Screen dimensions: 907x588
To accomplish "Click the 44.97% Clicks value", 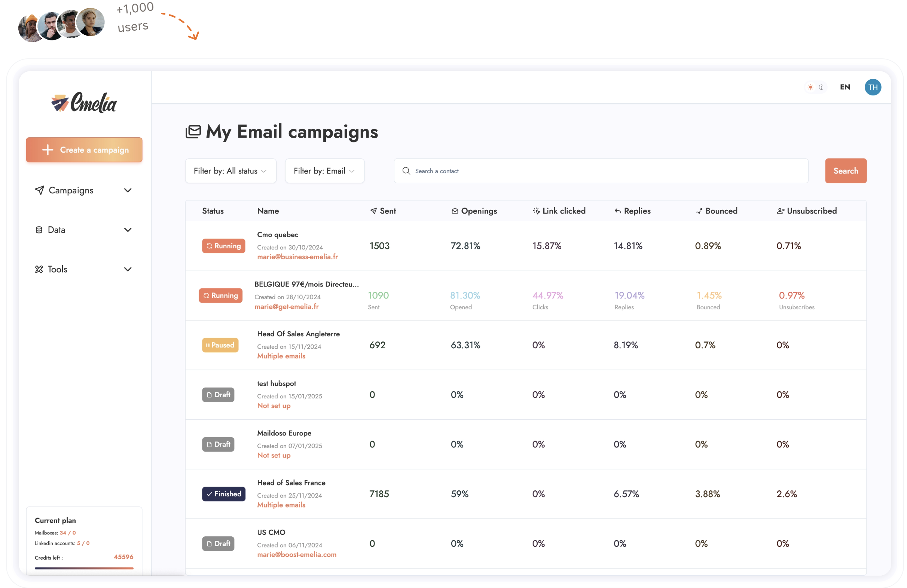I will coord(548,296).
